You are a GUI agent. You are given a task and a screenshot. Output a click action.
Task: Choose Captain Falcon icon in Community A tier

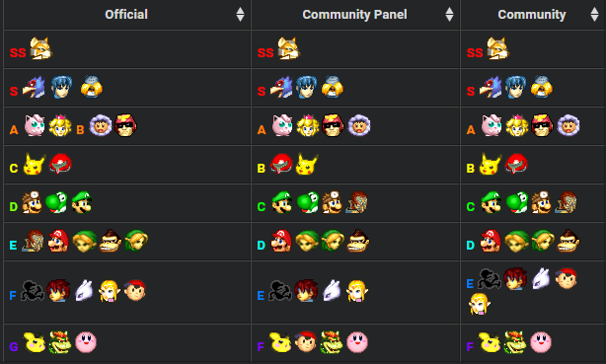542,125
